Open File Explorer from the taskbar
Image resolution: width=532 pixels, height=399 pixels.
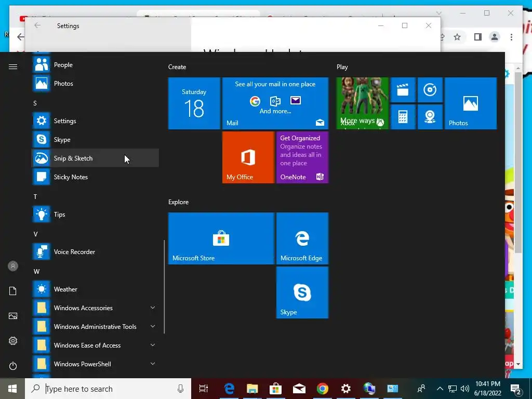252,389
